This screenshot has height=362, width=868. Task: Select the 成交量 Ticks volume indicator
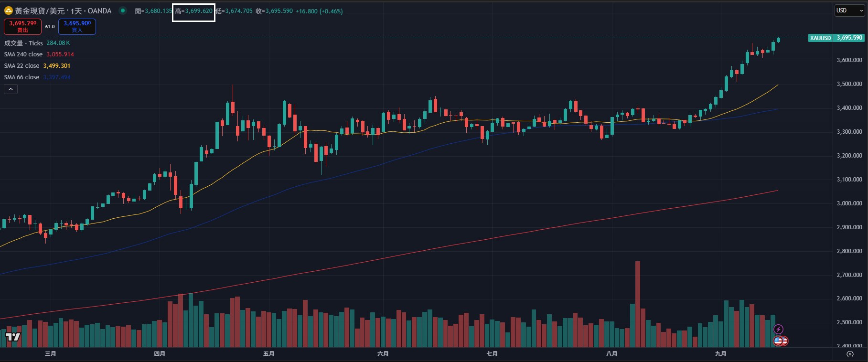23,43
